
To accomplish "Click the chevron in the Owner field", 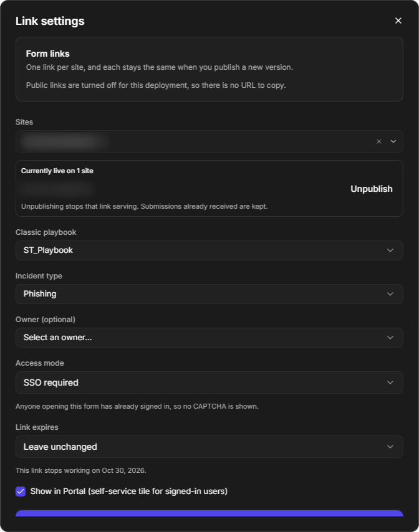I will pyautogui.click(x=390, y=338).
